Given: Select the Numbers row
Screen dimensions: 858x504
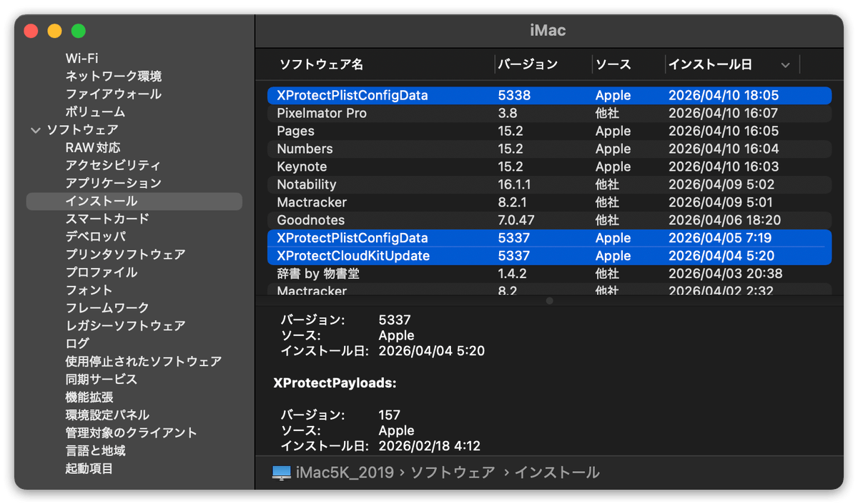Looking at the screenshot, I should point(549,149).
